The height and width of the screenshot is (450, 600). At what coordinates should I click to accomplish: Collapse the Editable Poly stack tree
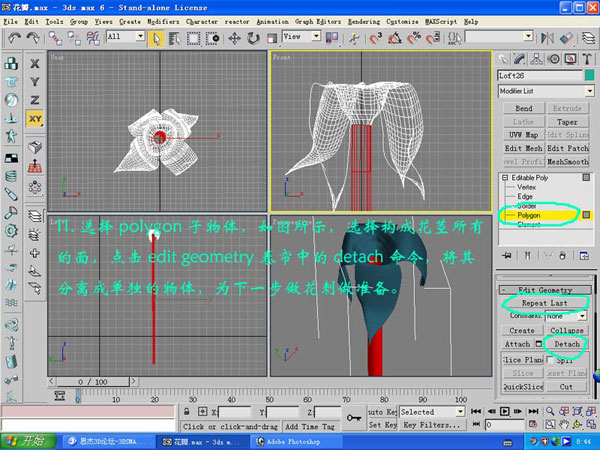pos(505,178)
